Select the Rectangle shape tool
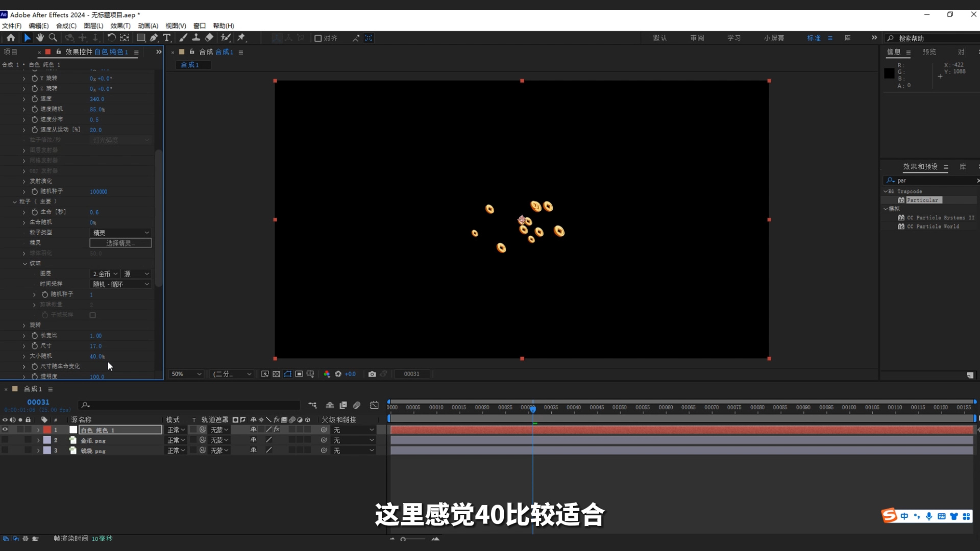Viewport: 980px width, 551px height. (140, 37)
